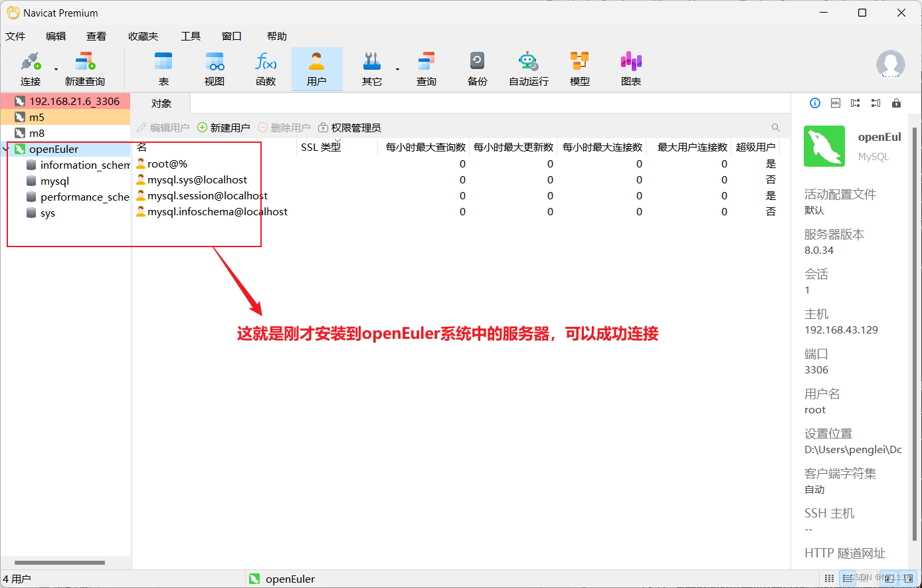Open the 表 (Table) objects view
This screenshot has width=922, height=588.
tap(163, 69)
